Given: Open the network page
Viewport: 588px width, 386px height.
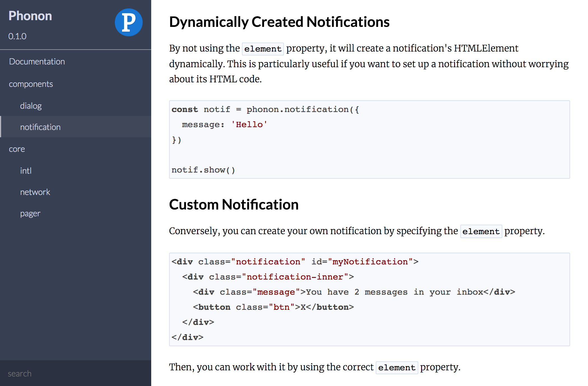Looking at the screenshot, I should pos(35,192).
